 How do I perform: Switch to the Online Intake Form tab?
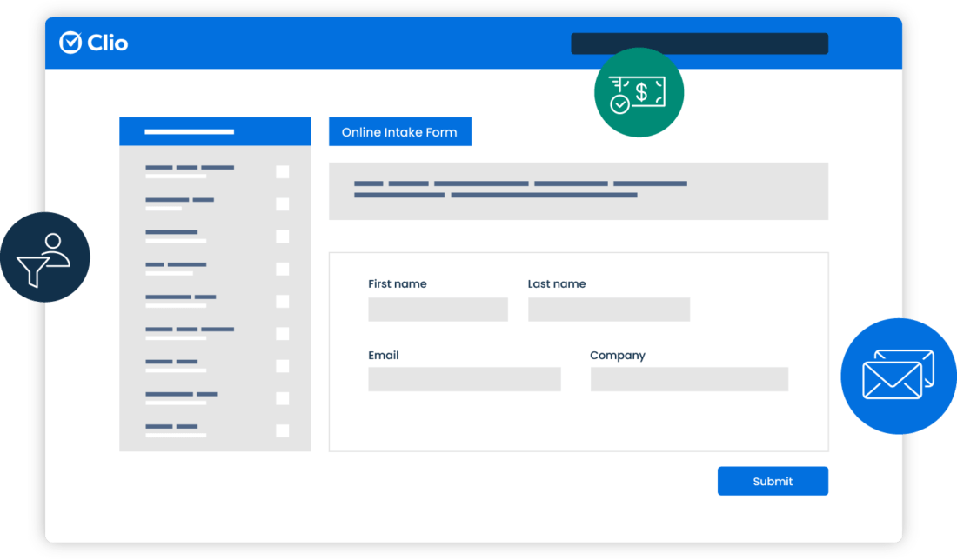(399, 131)
